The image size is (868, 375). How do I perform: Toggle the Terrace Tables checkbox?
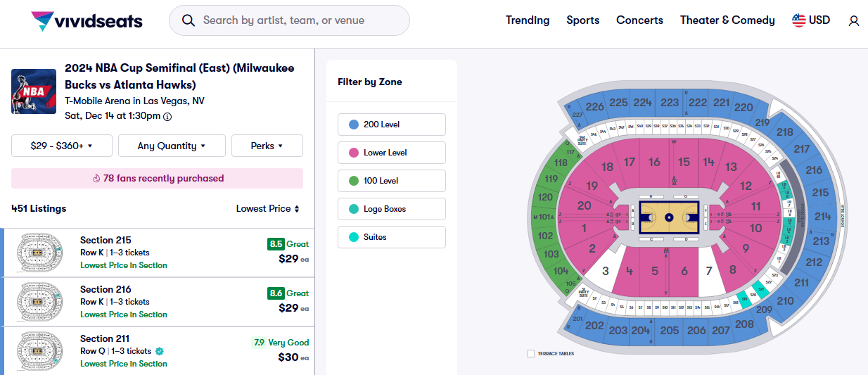[x=530, y=353]
